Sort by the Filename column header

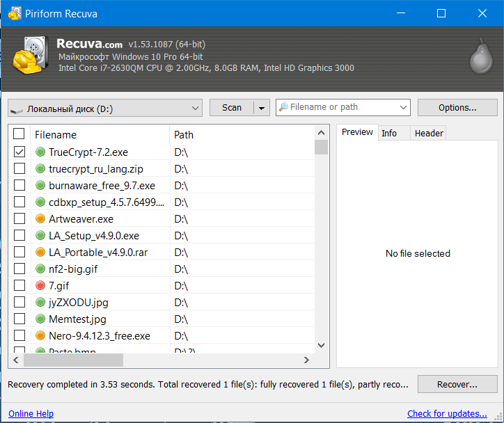pos(100,134)
